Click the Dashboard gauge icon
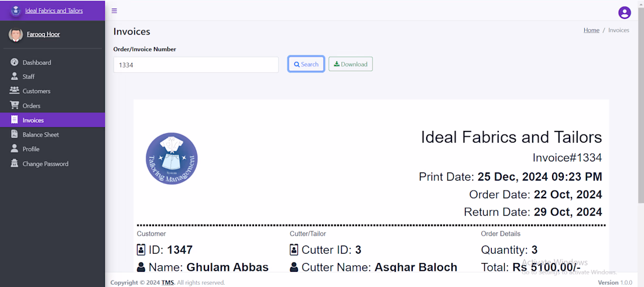This screenshot has width=644, height=287. 15,62
